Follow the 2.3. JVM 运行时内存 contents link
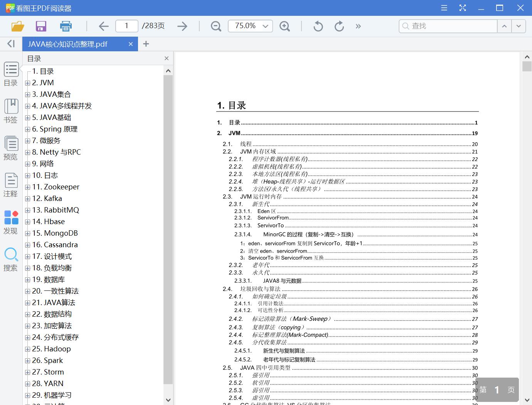The image size is (532, 405). 350,196
